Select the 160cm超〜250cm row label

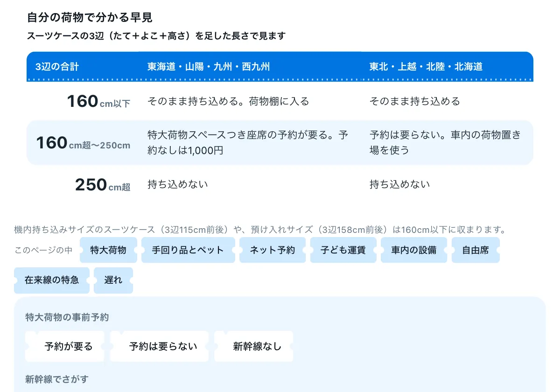point(83,143)
